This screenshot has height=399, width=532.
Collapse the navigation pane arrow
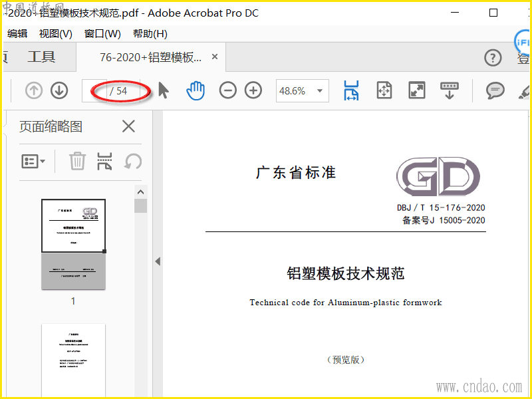[158, 261]
